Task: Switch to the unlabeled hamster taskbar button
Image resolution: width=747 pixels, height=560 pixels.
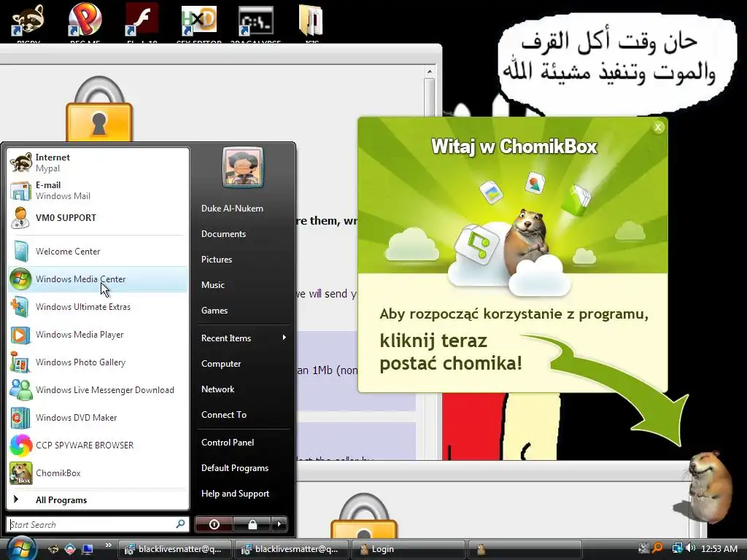Action: click(x=525, y=549)
